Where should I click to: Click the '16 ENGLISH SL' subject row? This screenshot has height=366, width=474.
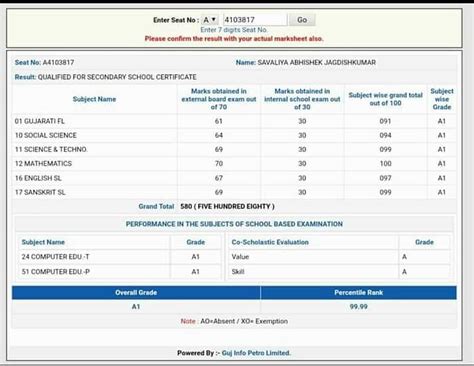pyautogui.click(x=234, y=178)
